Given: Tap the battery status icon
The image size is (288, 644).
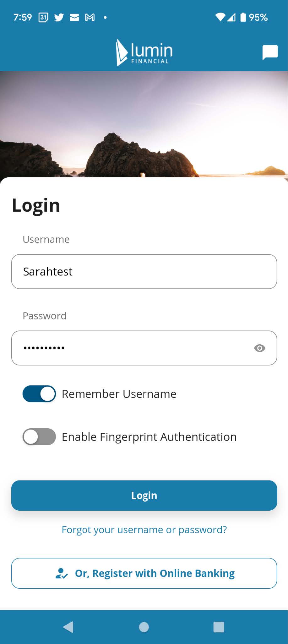Looking at the screenshot, I should [243, 17].
